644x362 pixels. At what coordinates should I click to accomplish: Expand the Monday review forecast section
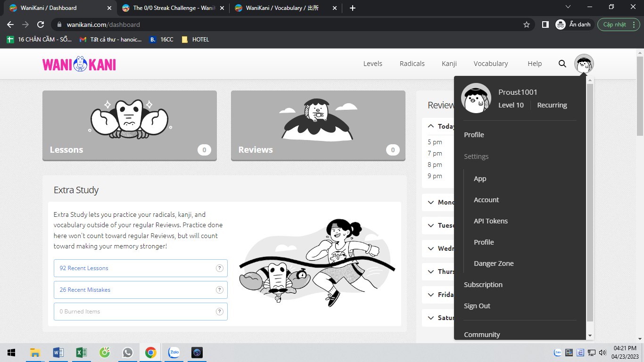[x=431, y=202]
